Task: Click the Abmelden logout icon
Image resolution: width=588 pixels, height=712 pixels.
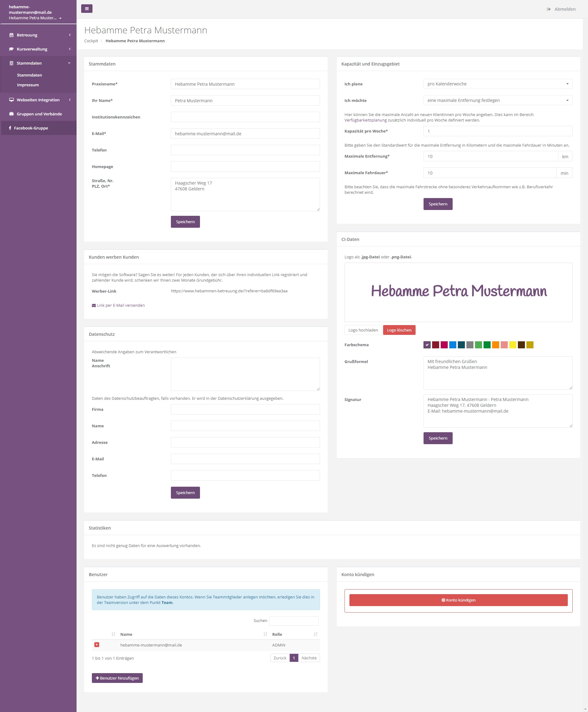Action: click(548, 9)
